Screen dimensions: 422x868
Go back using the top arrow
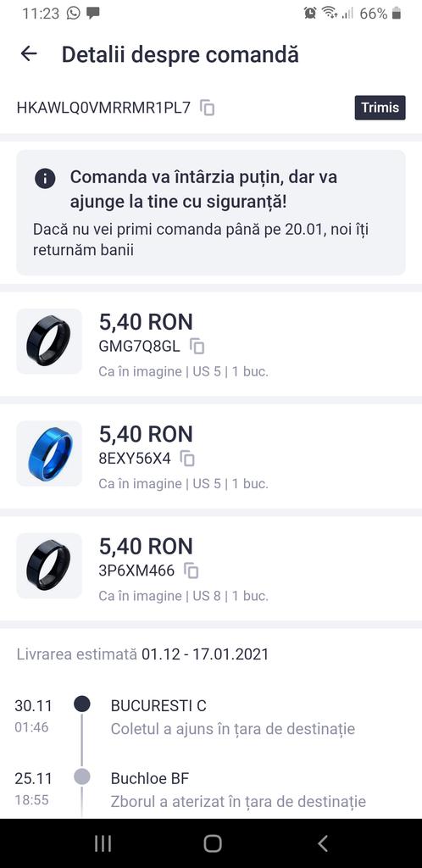tap(29, 53)
